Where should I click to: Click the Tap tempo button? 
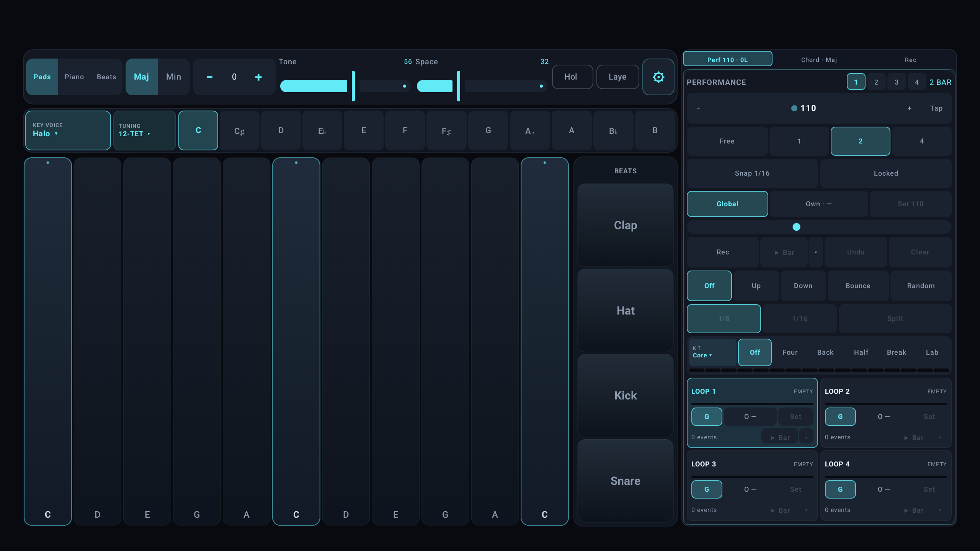pyautogui.click(x=936, y=108)
